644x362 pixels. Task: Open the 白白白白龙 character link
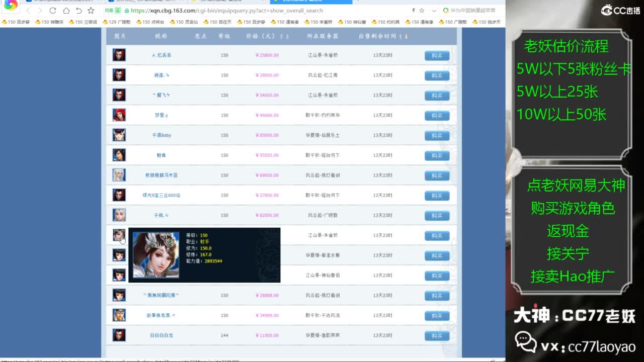[x=162, y=335]
